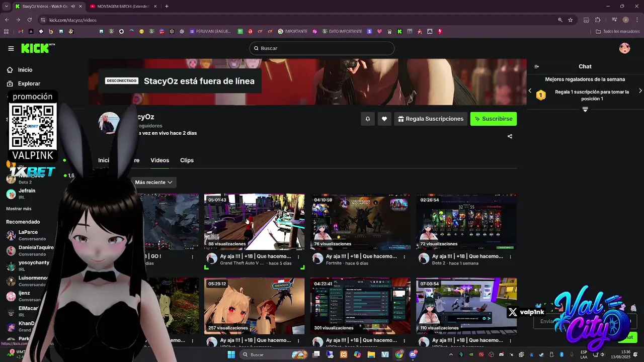Screen dimensions: 644x362
Task: Expand the gifters leaderboard
Action: [585, 110]
